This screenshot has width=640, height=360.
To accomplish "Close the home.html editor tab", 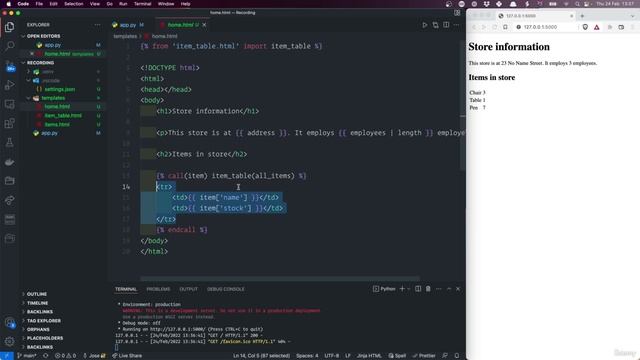I will (x=204, y=25).
